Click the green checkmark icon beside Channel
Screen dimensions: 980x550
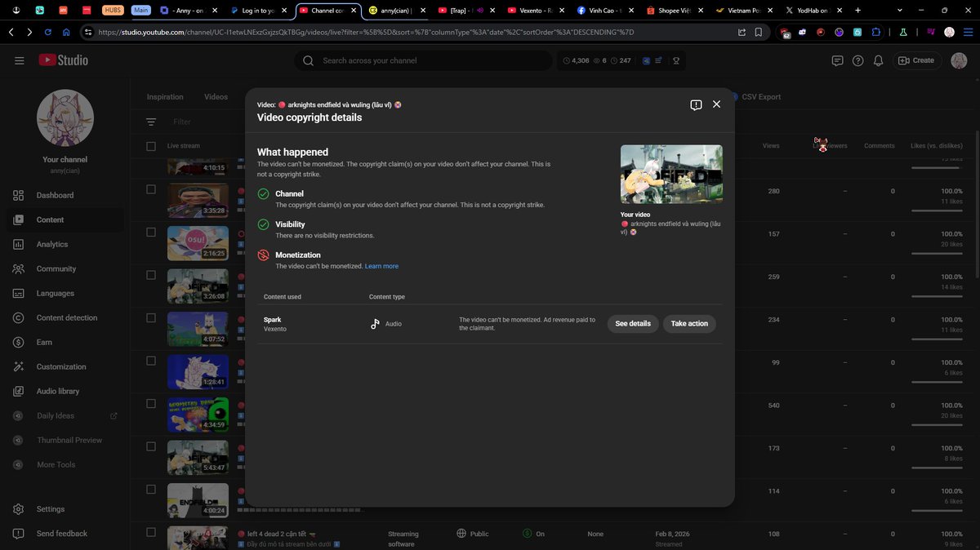pyautogui.click(x=263, y=194)
